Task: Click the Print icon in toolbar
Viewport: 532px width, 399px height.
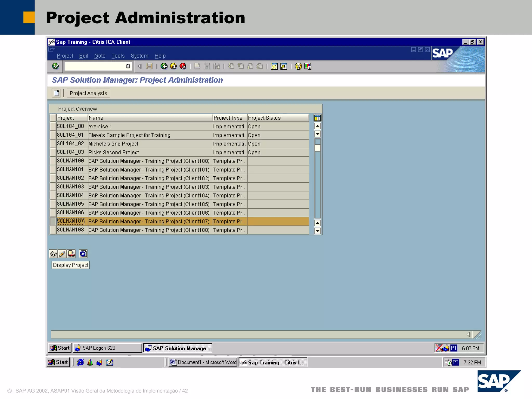Action: [x=197, y=66]
